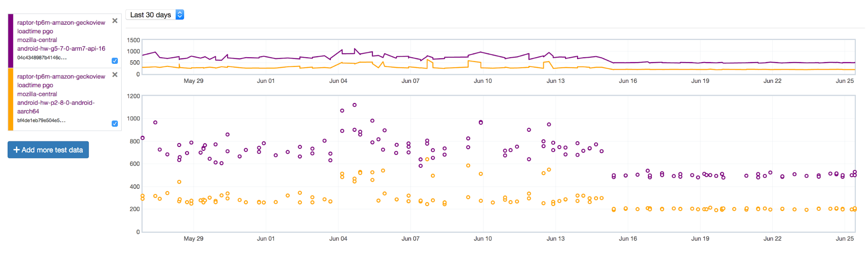Open the "Last 30 days" time range dropdown
Viewport: 868px width, 255px height.
(x=155, y=15)
